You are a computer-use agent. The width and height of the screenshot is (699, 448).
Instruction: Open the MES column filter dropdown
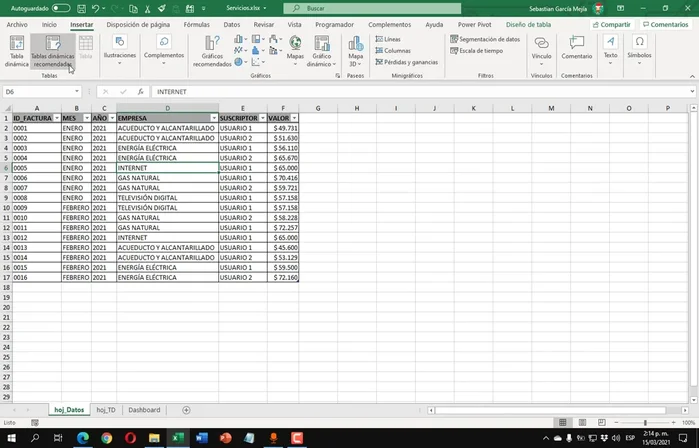click(x=86, y=118)
